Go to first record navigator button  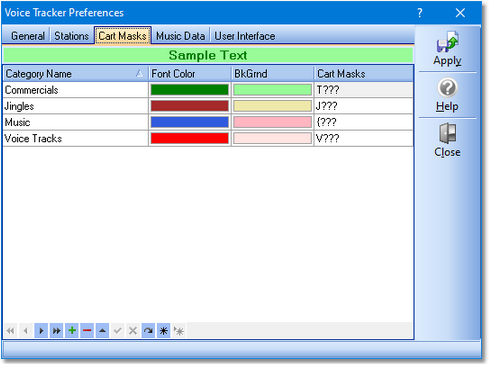point(11,330)
